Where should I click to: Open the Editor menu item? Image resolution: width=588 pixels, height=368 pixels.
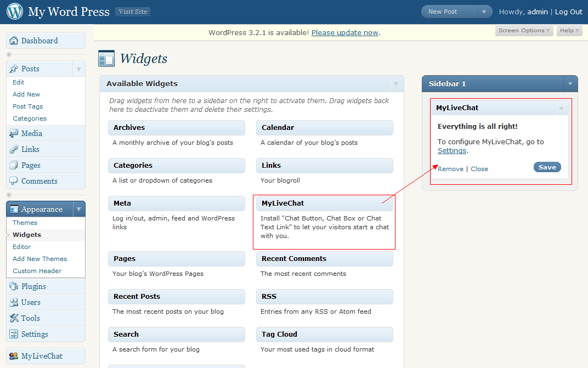(x=22, y=246)
